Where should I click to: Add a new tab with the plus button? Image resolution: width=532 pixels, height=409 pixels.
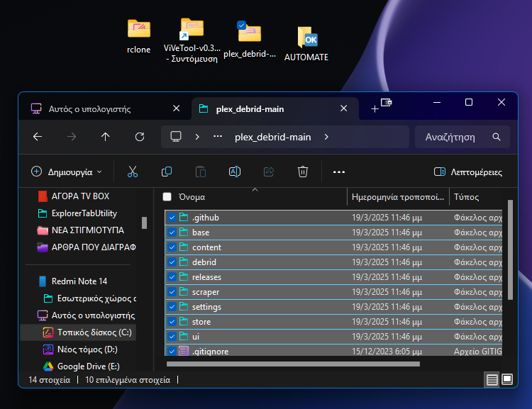point(375,109)
